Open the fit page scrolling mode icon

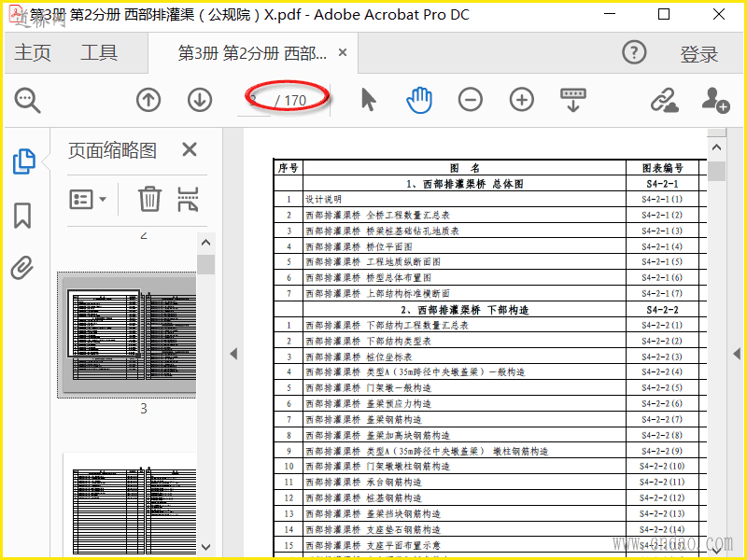(x=572, y=100)
